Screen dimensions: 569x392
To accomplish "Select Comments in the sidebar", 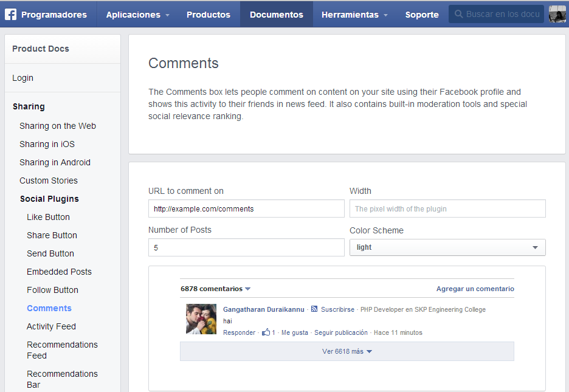I will 49,308.
